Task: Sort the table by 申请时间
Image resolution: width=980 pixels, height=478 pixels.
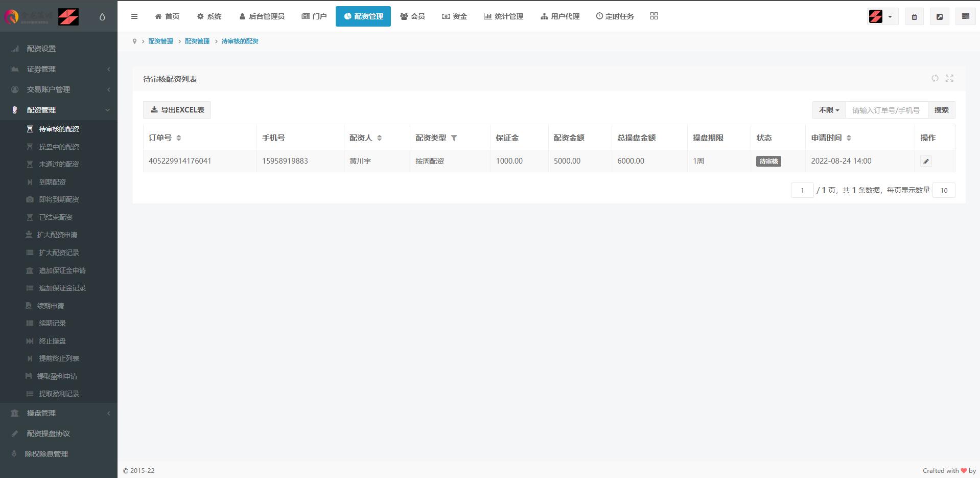Action: tap(849, 138)
